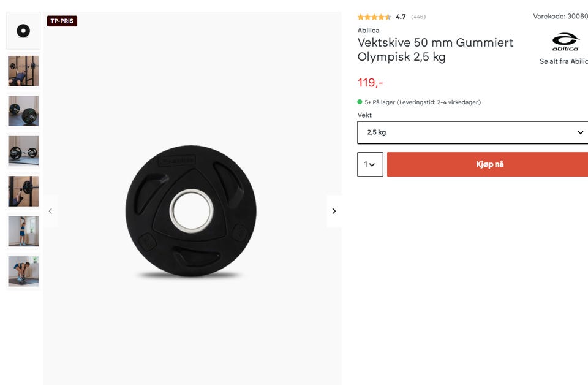Click the green in-stock status dot
The width and height of the screenshot is (588, 385).
[x=360, y=102]
